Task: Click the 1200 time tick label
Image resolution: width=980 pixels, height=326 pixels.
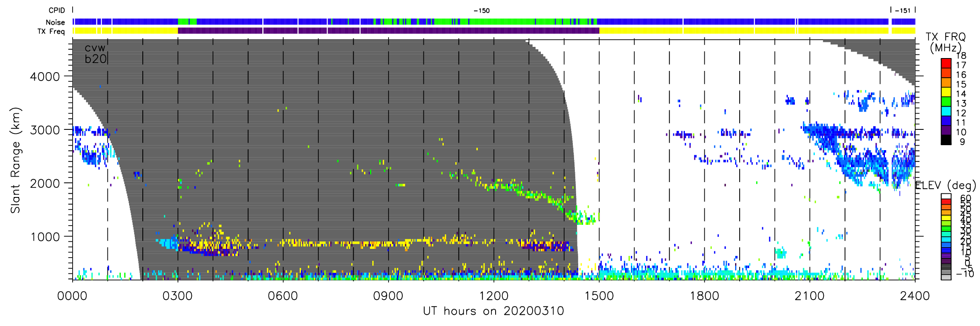Action: tap(494, 296)
